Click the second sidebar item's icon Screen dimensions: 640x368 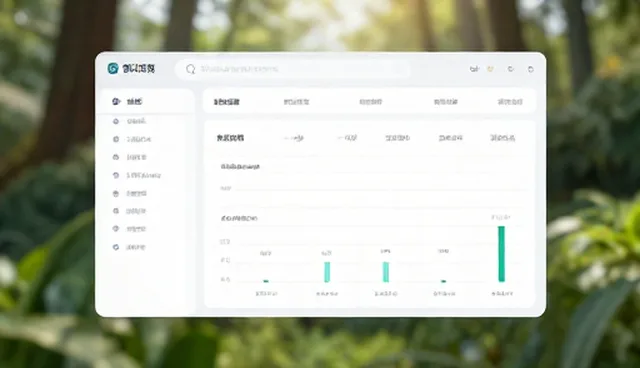pyautogui.click(x=116, y=121)
